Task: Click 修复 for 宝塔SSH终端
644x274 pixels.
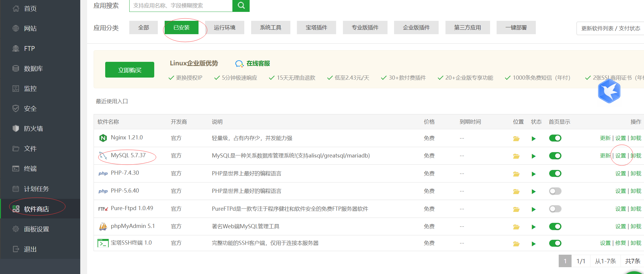Action: click(621, 243)
